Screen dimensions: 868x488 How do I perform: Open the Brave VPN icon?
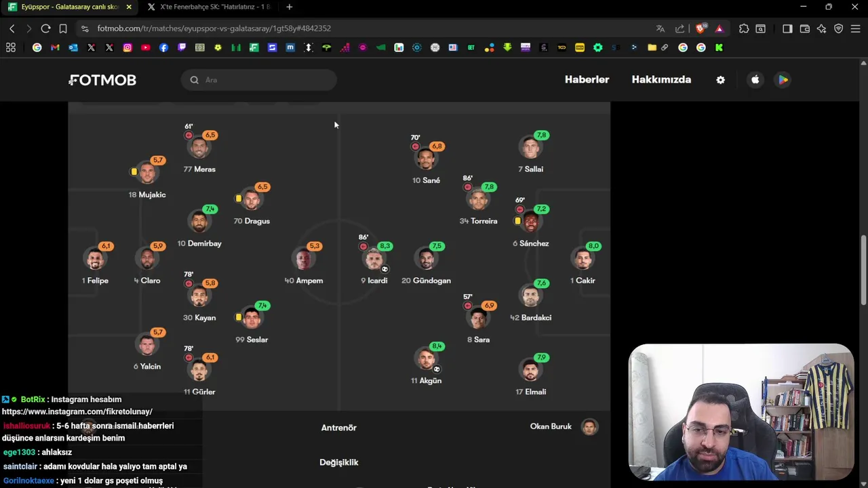tap(839, 28)
